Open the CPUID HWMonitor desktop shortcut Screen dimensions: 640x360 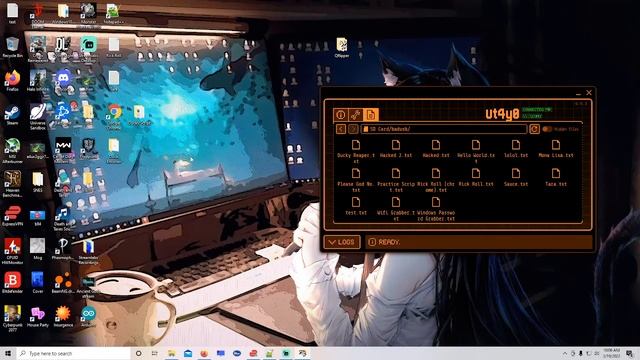12,251
